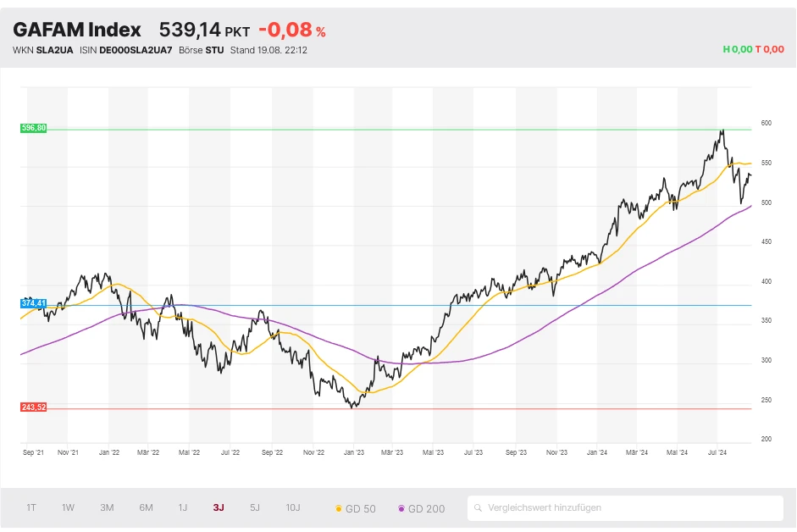The image size is (797, 532).
Task: Click the blue 374,41 price label
Action: pyautogui.click(x=33, y=303)
